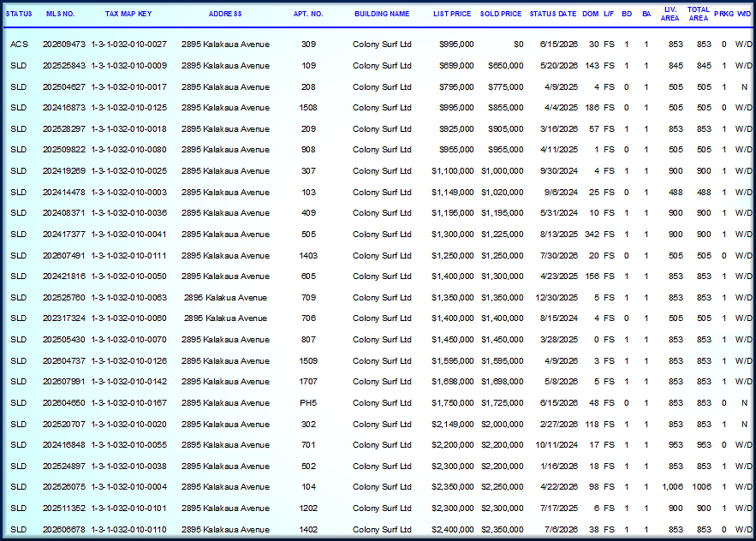This screenshot has width=756, height=541.
Task: Click living area value 1,006
Action: click(x=673, y=487)
